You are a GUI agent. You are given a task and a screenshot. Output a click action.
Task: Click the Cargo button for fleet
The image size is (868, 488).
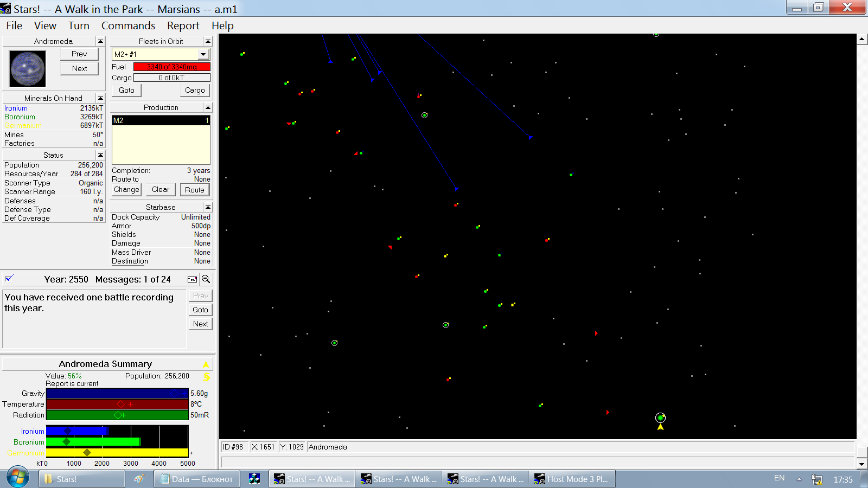195,90
